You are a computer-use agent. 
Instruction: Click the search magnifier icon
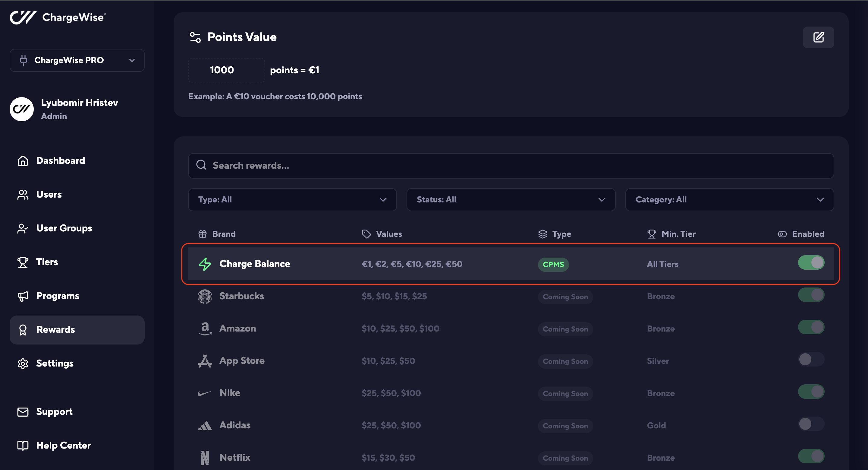(x=201, y=165)
